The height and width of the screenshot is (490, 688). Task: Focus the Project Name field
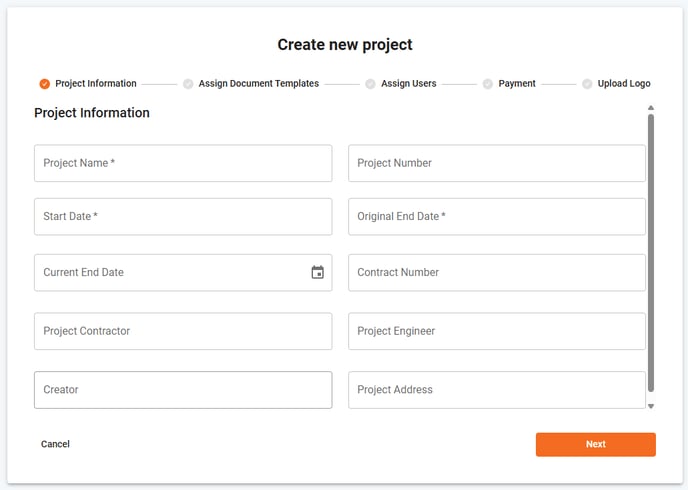(x=183, y=163)
